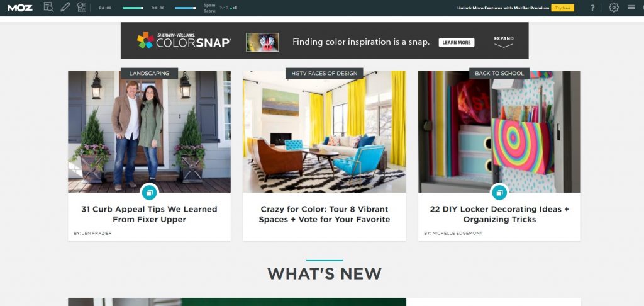Click the Page Authority score bar

coord(133,8)
